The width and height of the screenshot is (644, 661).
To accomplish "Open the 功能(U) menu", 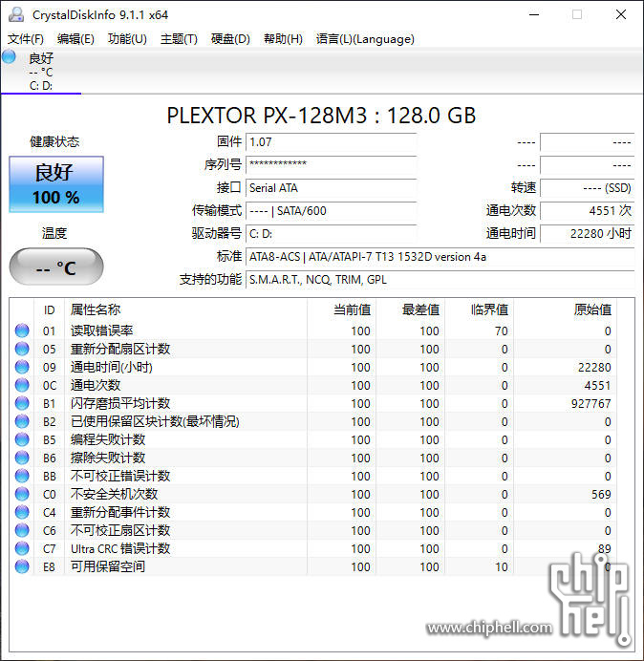I will coord(127,39).
